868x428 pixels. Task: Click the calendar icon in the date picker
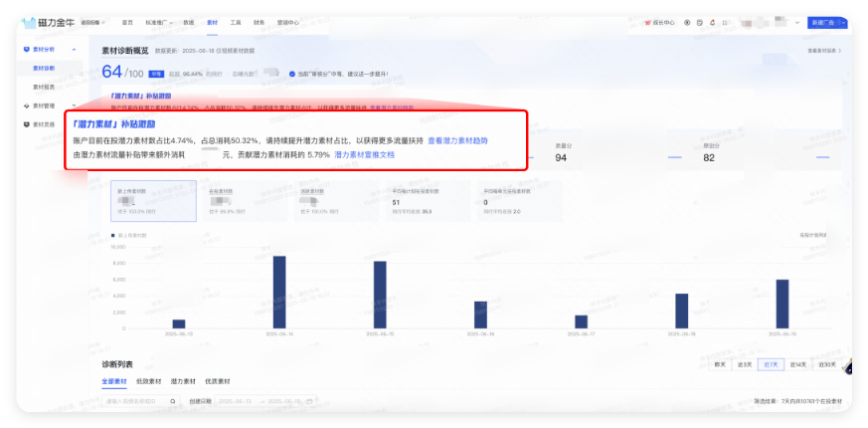click(309, 401)
